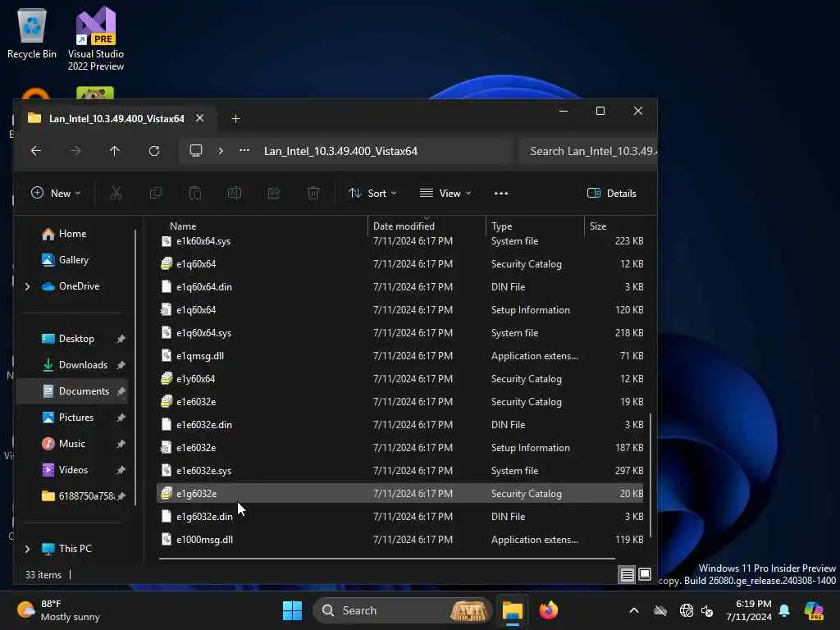Click the Lan_Intel_10.3.49.400_Vistax64 path segment
Viewport: 840px width, 630px height.
click(340, 151)
